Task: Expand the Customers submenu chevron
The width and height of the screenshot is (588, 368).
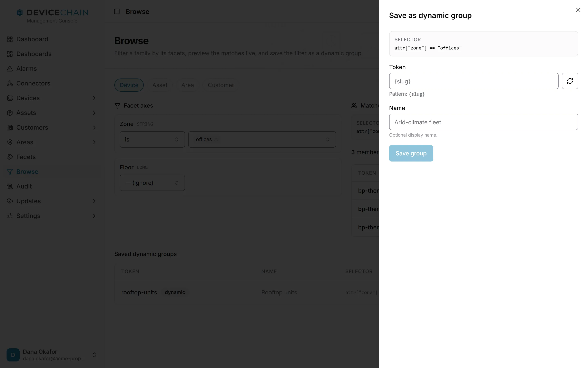Action: click(x=94, y=128)
